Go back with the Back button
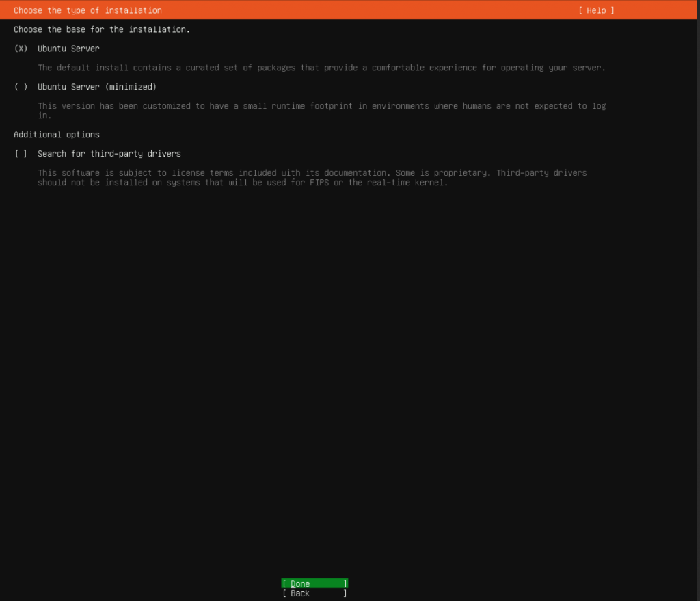 [x=314, y=593]
